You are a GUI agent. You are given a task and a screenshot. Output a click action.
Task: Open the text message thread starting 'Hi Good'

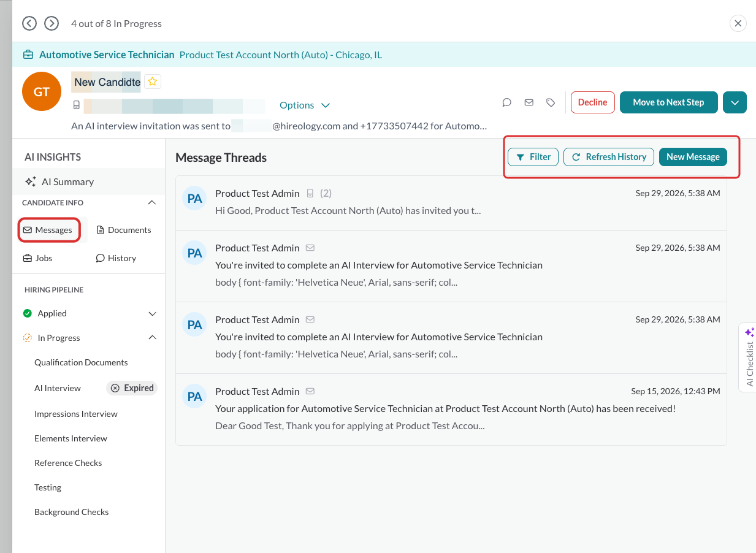(451, 203)
